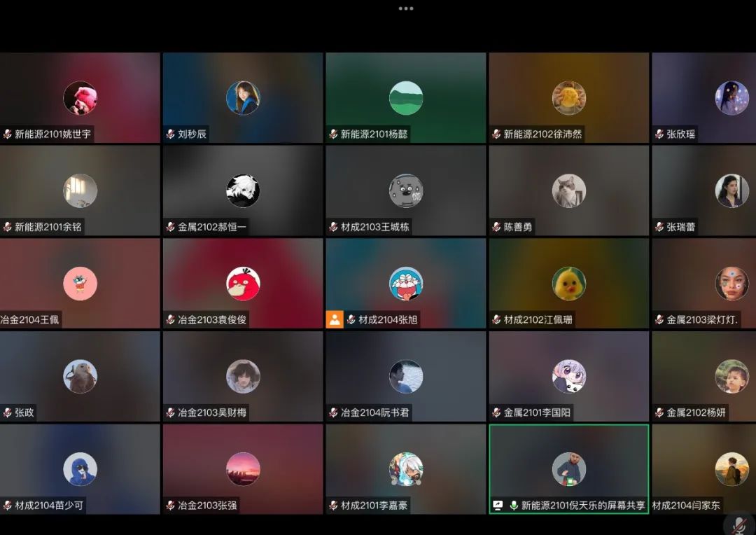
Task: Click the muted mic icon beside 陈善勇
Action: pyautogui.click(x=496, y=227)
